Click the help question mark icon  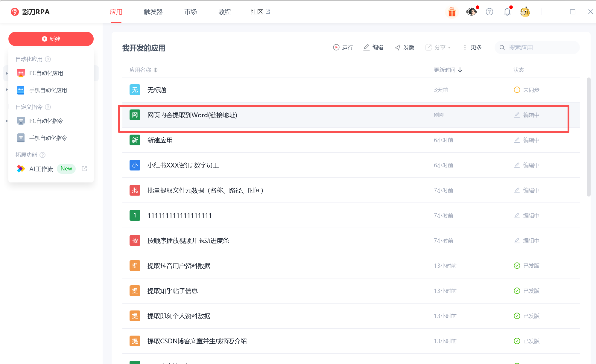pos(489,12)
